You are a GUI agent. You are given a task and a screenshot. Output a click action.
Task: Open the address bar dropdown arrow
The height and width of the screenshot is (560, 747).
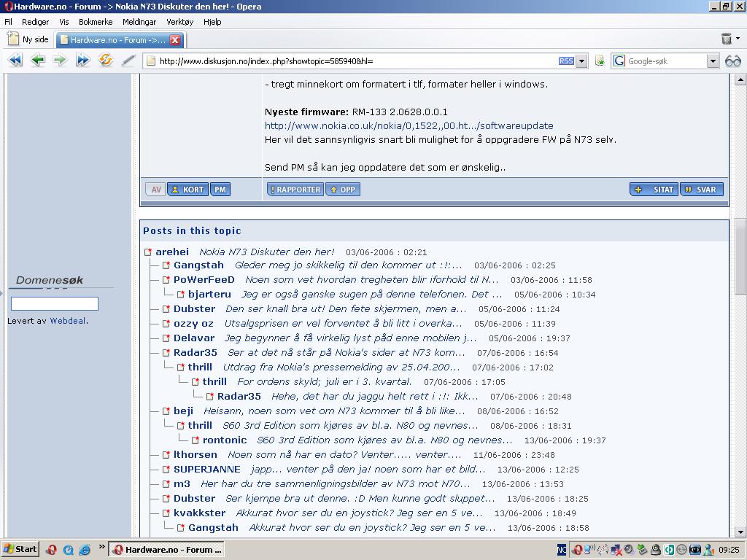[581, 61]
